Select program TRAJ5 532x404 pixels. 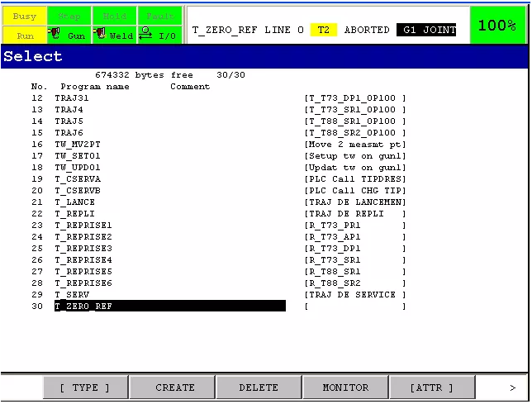point(69,121)
